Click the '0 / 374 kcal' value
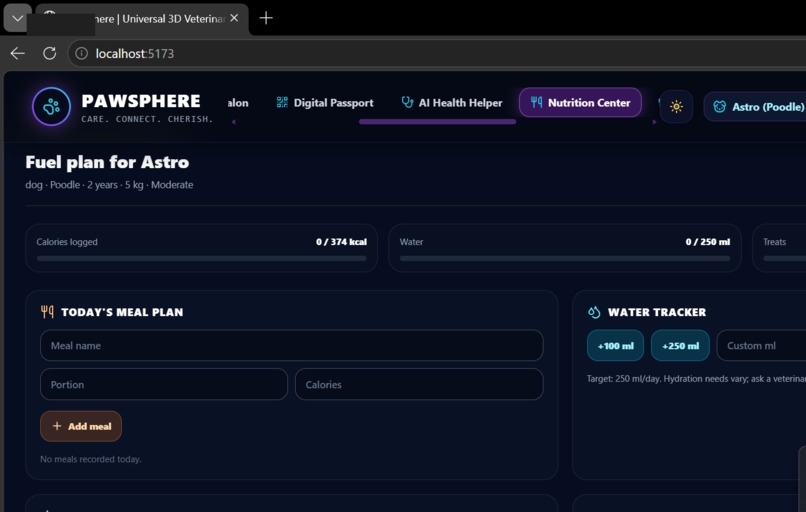The width and height of the screenshot is (806, 512). 341,242
